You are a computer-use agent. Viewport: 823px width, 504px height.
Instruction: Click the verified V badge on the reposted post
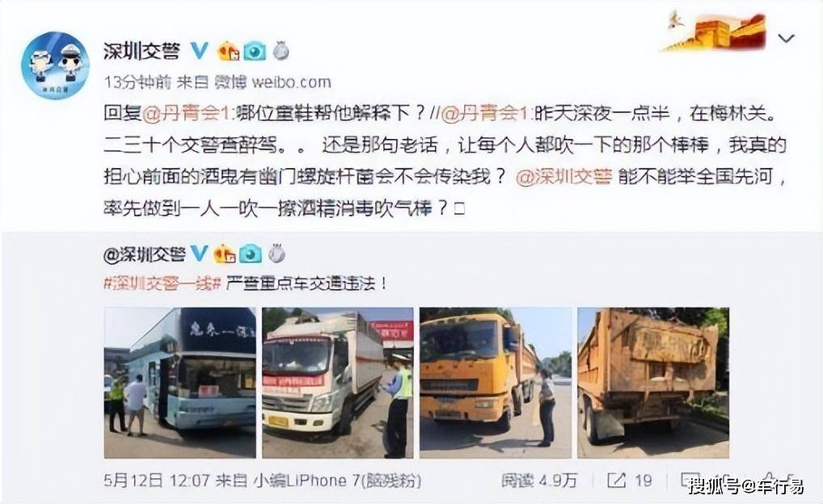[199, 254]
